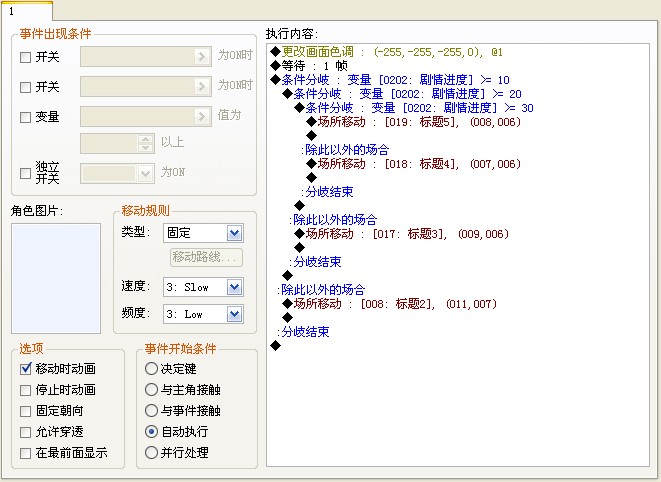The image size is (661, 482).
Task: Open the second switch selector arrow
Action: pos(202,86)
